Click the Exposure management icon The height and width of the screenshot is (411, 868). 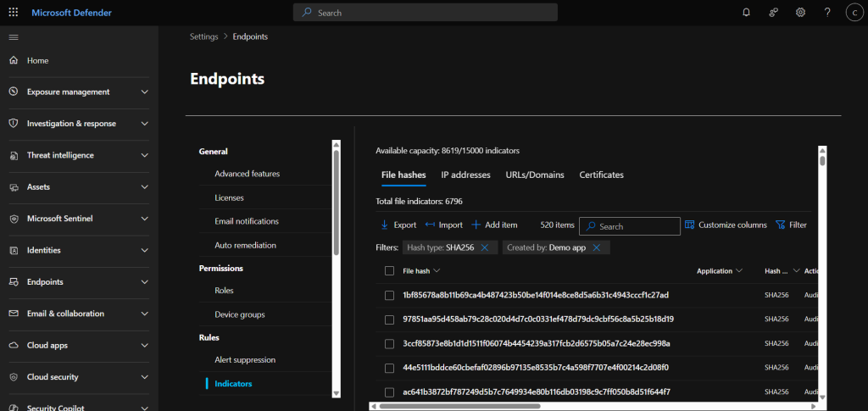(x=14, y=92)
